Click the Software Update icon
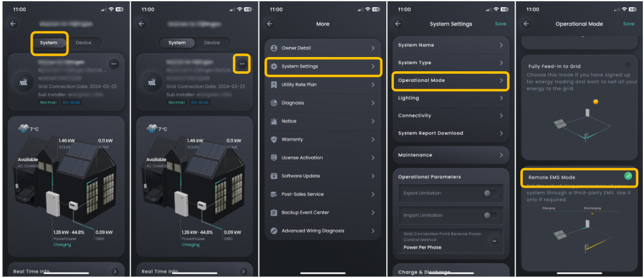This screenshot has width=644, height=278. tap(274, 176)
